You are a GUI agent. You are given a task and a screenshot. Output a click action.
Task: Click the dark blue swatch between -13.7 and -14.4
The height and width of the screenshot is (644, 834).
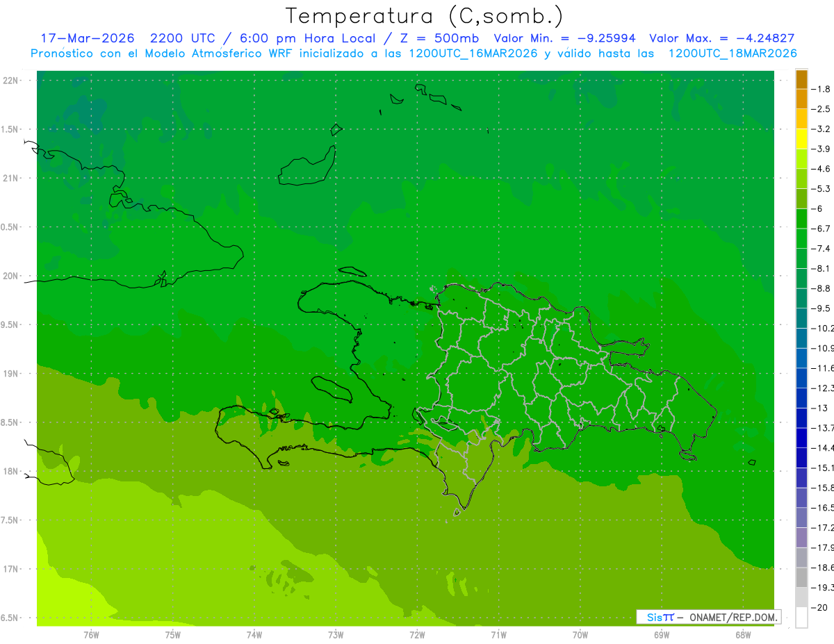pos(801,438)
